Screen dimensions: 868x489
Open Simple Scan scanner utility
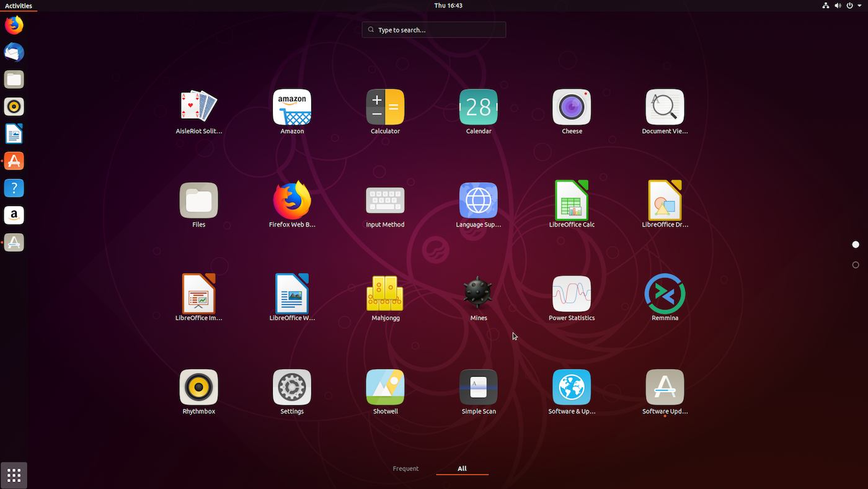[478, 391]
